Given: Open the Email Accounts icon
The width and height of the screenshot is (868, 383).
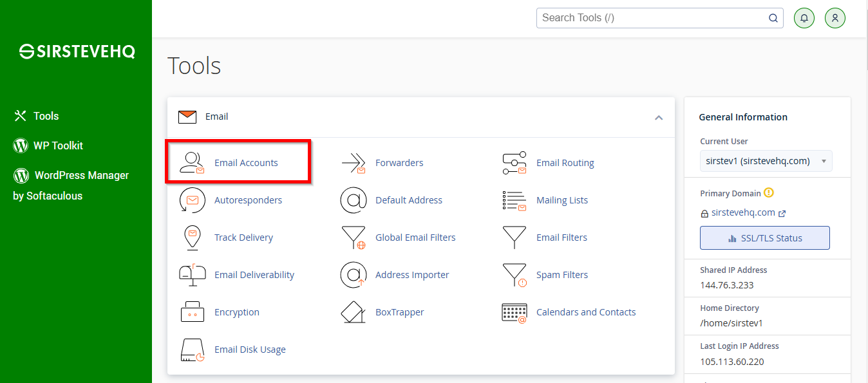Looking at the screenshot, I should click(x=192, y=163).
